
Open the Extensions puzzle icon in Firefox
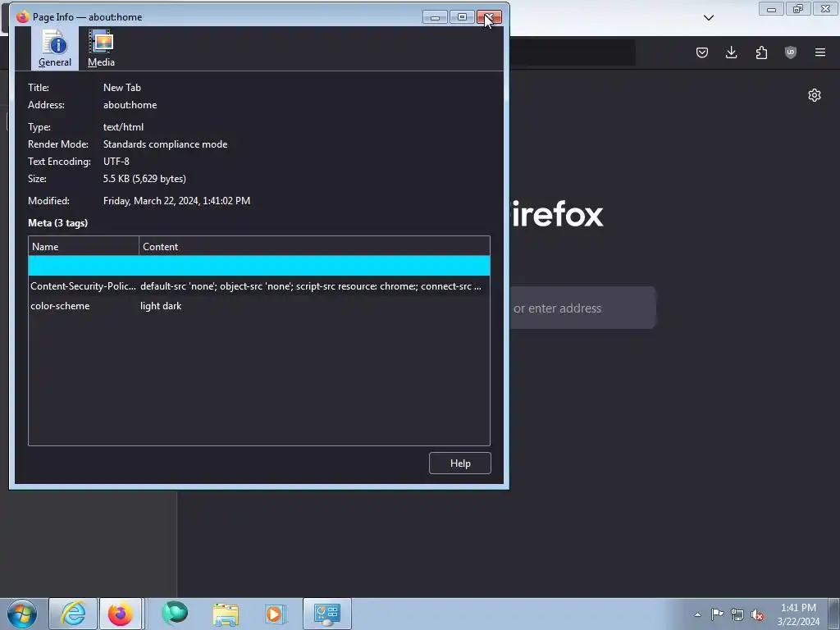point(761,52)
